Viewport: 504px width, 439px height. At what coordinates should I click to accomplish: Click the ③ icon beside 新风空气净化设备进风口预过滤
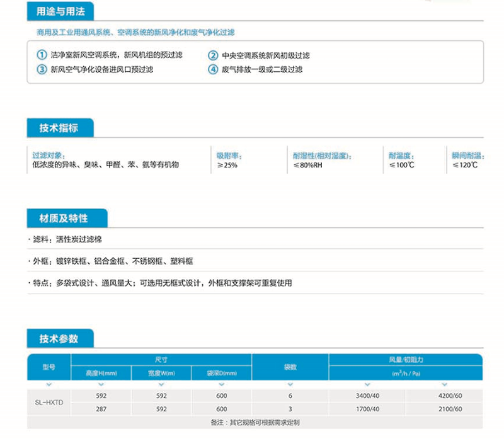[40, 71]
